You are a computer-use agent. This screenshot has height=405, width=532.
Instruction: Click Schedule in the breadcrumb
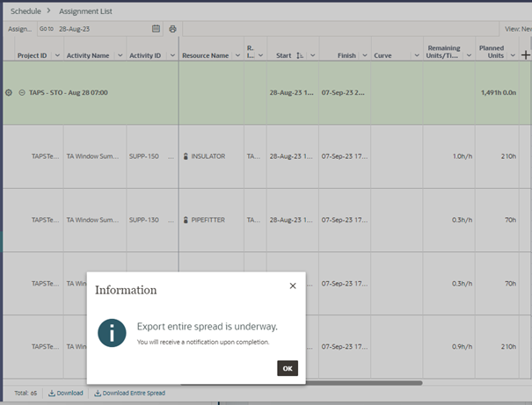point(26,11)
